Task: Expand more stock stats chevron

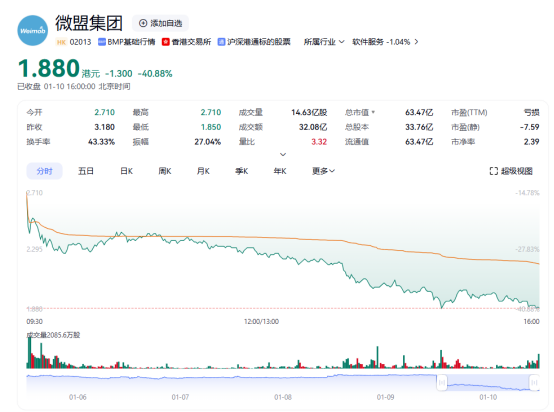Action: (283, 155)
